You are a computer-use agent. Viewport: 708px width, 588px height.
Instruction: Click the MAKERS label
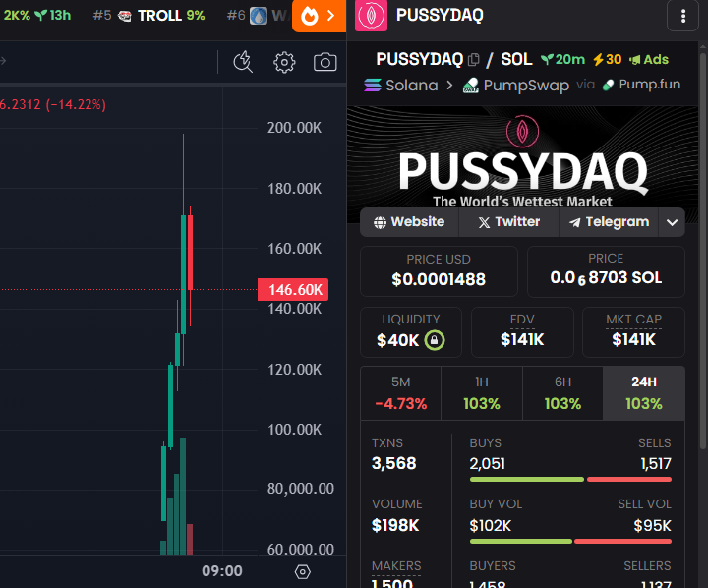tap(396, 566)
